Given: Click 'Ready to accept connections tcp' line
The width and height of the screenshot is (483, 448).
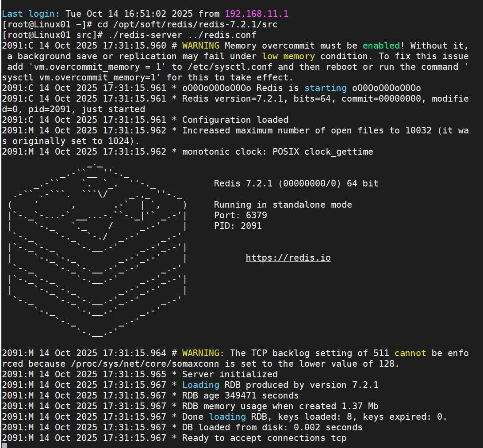Looking at the screenshot, I should click(174, 438).
